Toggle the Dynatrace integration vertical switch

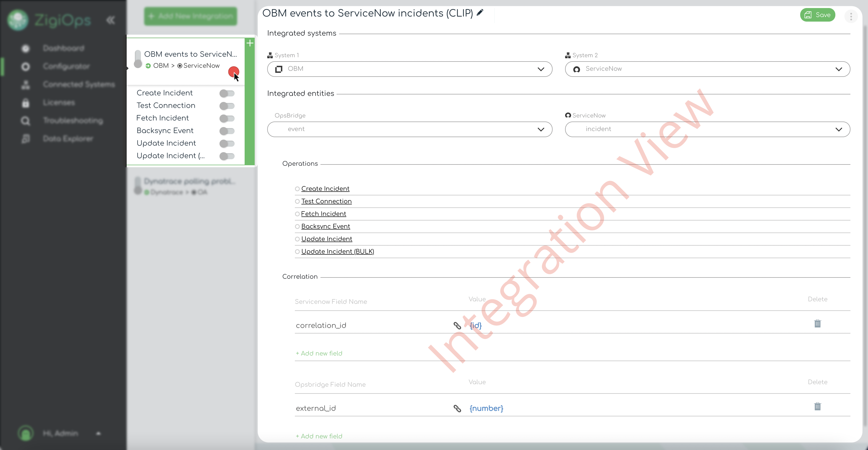click(138, 186)
